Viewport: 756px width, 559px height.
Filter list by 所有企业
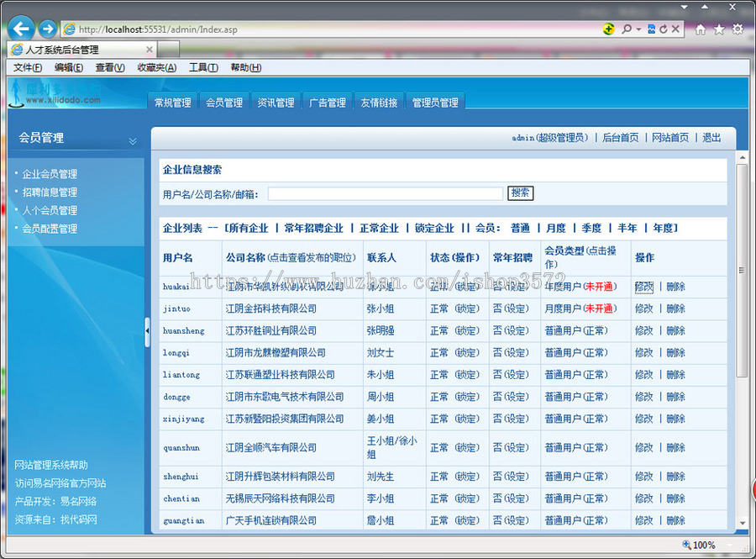(x=249, y=228)
